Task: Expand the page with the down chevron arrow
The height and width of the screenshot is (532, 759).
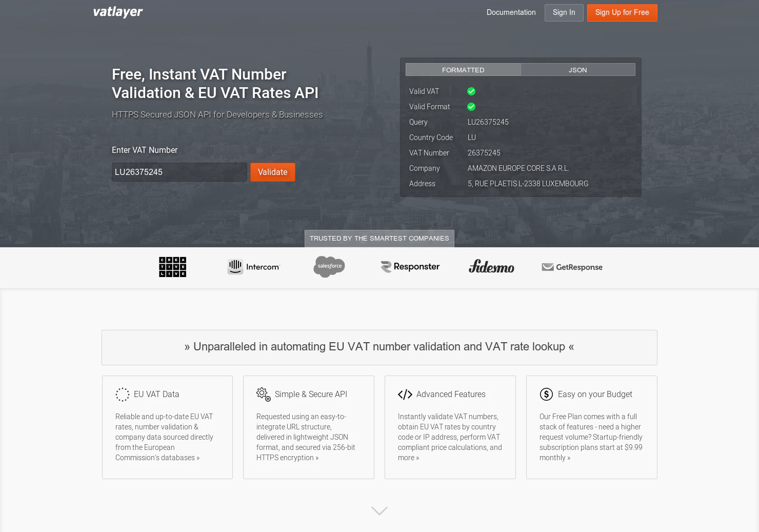Action: 379,510
